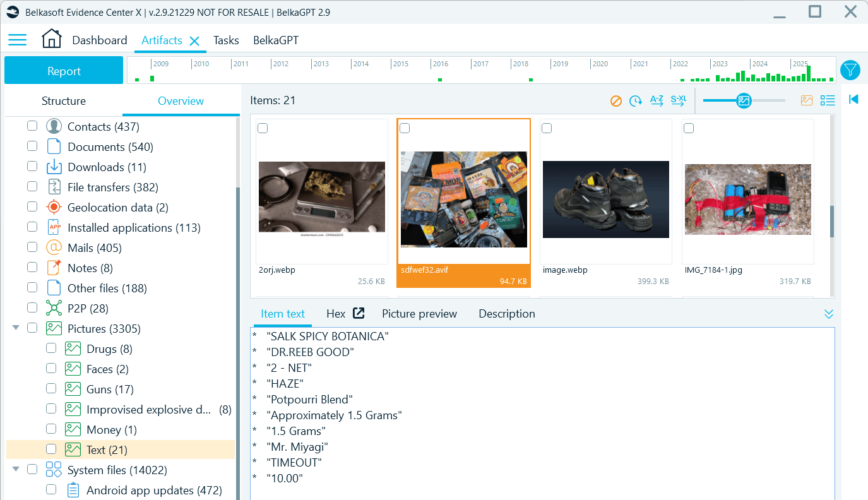Switch to thumbnail gallery view icon
The height and width of the screenshot is (500, 868).
click(x=807, y=100)
